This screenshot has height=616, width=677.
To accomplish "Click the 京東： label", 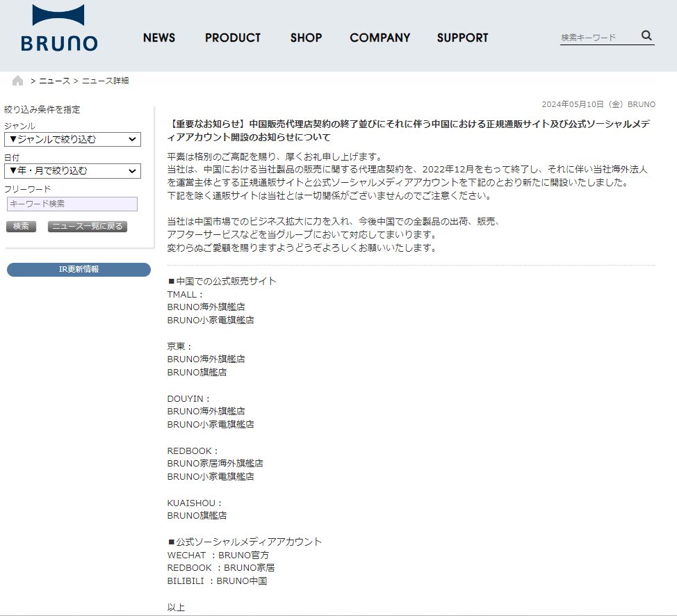I will coord(179,346).
